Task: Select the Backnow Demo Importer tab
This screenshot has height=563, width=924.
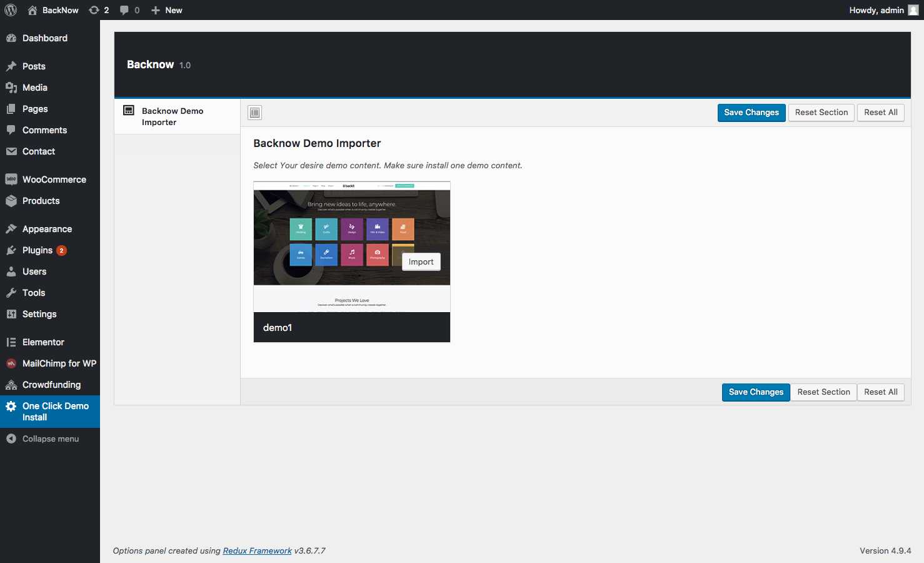Action: (178, 116)
